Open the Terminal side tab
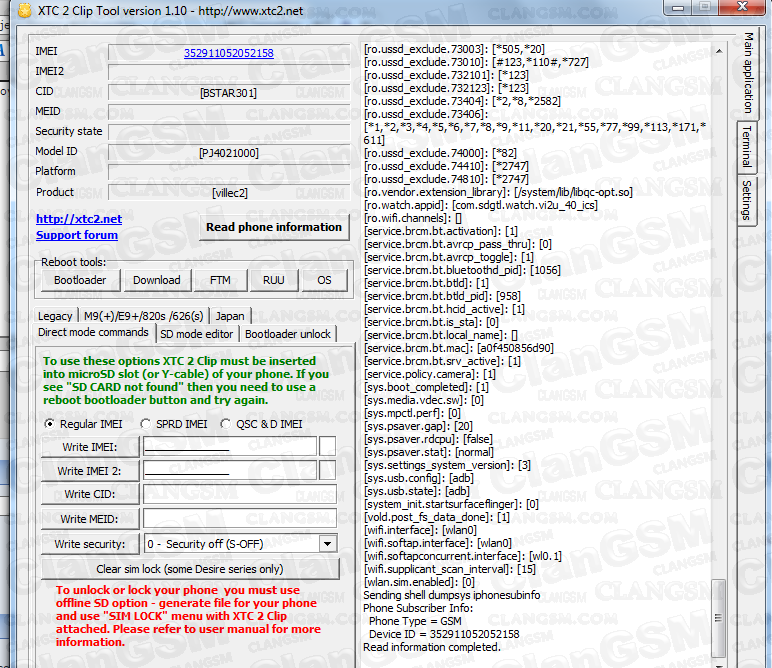 pyautogui.click(x=747, y=147)
